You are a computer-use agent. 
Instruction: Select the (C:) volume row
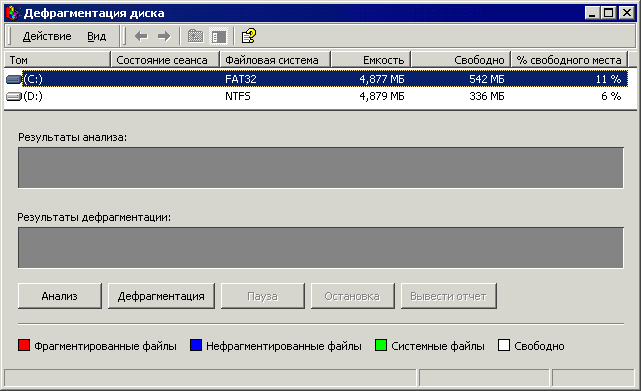[316, 79]
